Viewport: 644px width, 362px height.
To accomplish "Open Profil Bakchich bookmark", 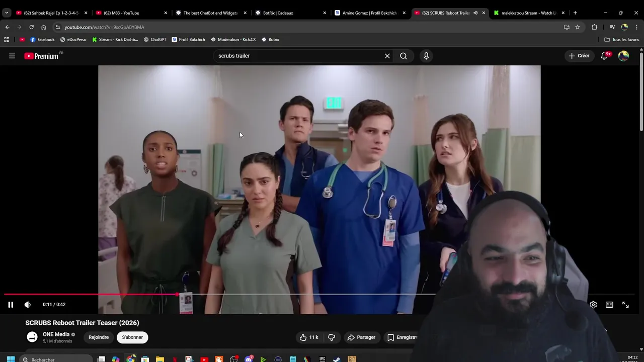I will (188, 39).
